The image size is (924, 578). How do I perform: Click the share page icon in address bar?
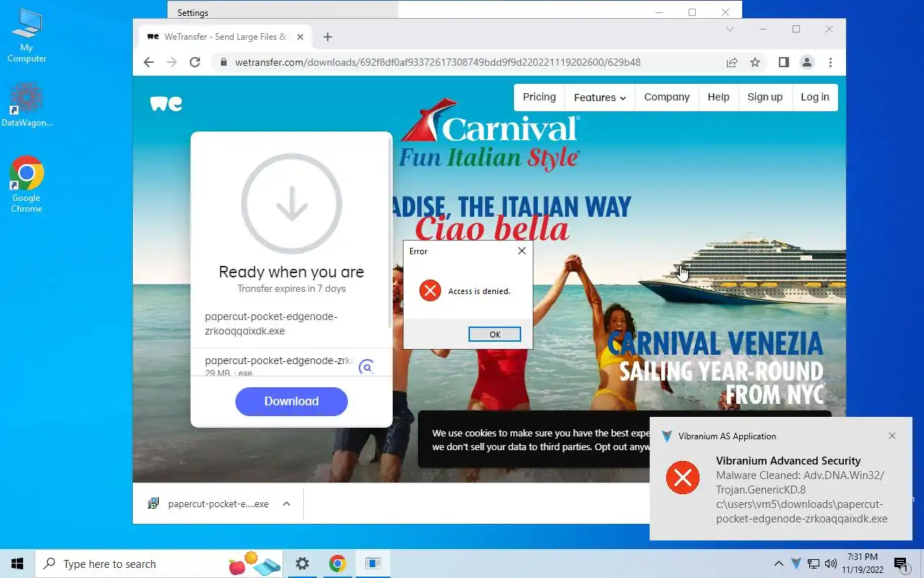(732, 62)
